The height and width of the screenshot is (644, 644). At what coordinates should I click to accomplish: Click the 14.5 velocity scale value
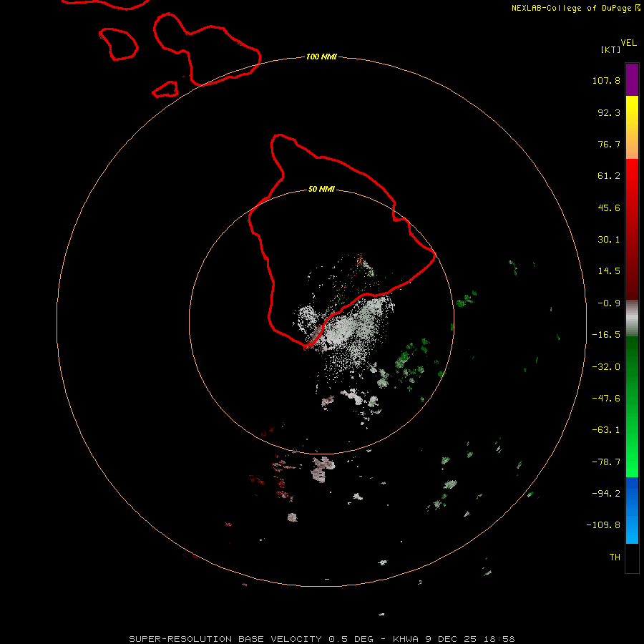609,271
